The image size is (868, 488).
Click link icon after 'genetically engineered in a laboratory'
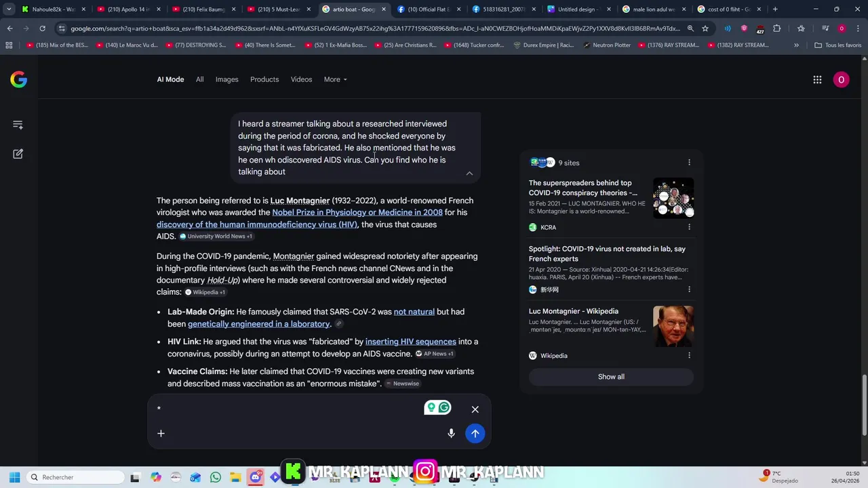[338, 324]
